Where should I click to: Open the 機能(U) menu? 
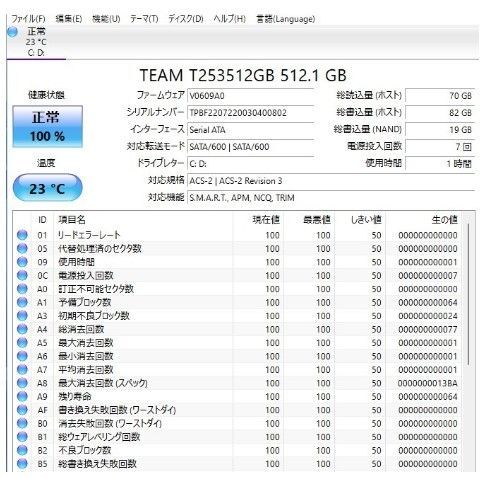[106, 19]
